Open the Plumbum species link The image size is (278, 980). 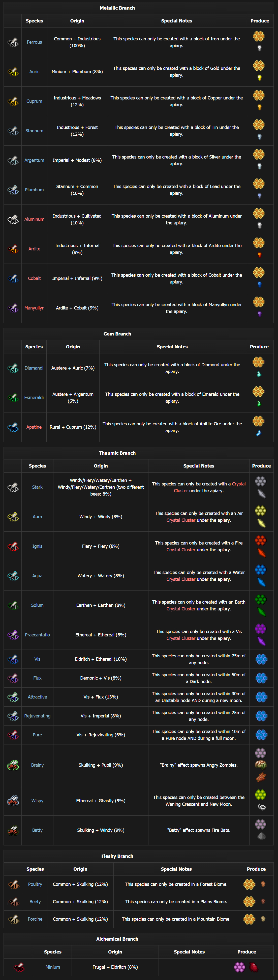[x=34, y=190]
